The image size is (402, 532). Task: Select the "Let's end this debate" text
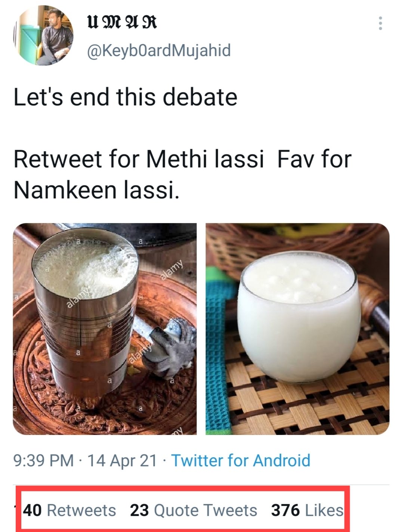click(126, 97)
